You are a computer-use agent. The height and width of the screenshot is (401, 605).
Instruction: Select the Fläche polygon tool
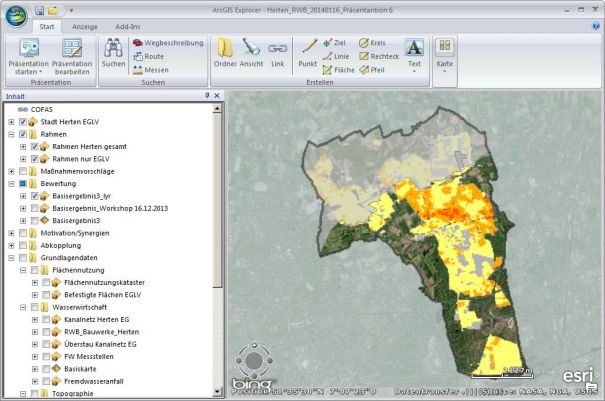click(338, 70)
